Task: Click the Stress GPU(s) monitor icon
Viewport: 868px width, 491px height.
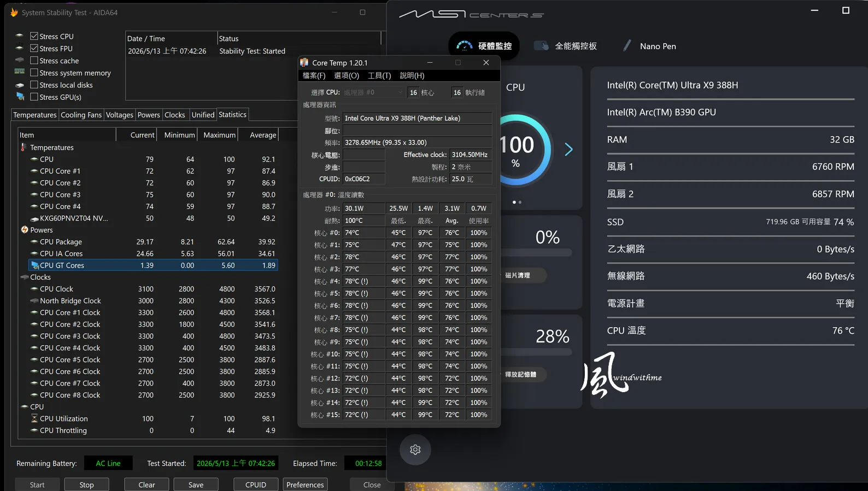Action: 20,97
